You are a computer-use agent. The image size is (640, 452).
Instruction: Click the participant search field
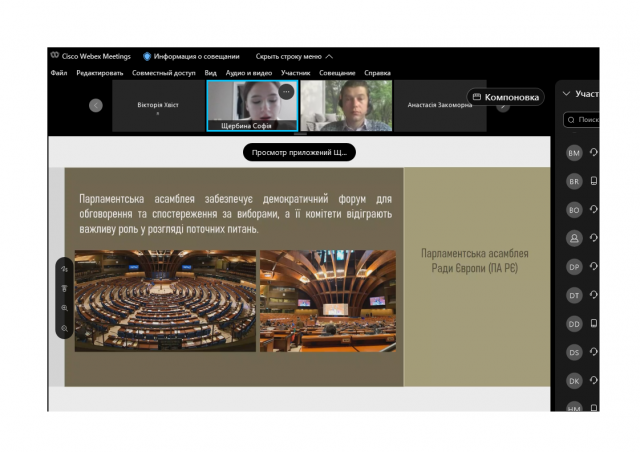(x=581, y=120)
